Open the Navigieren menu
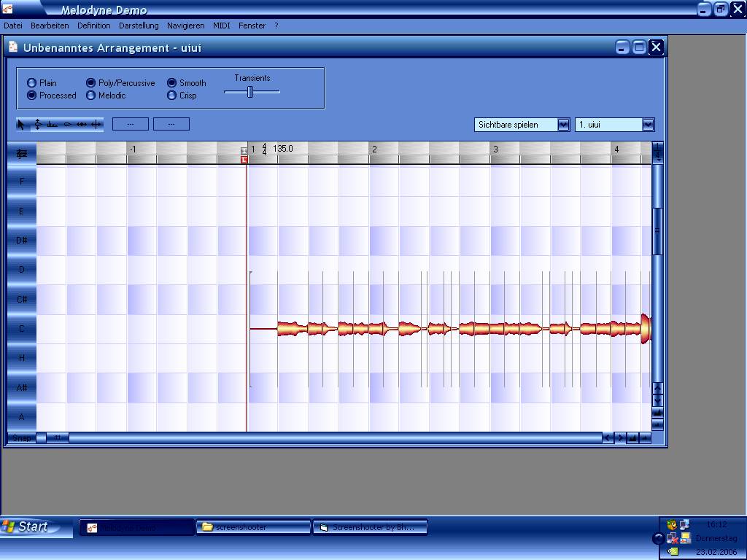Screen dimensions: 747x560 click(x=186, y=26)
